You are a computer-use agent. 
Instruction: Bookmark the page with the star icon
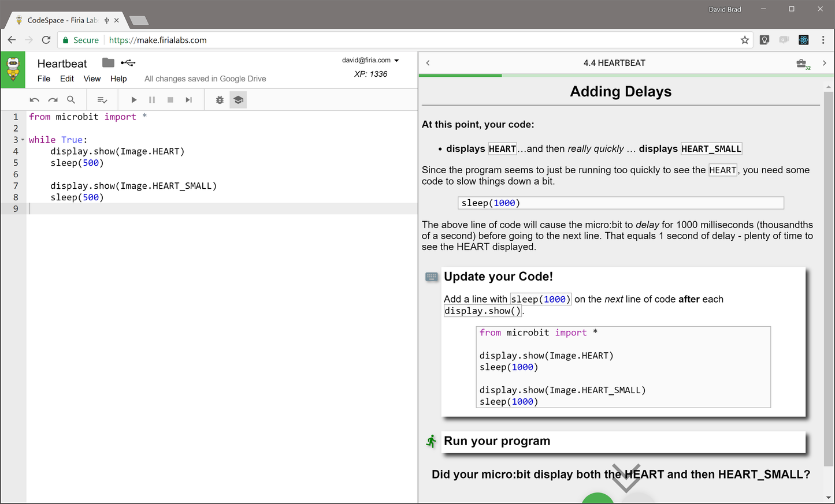point(745,40)
